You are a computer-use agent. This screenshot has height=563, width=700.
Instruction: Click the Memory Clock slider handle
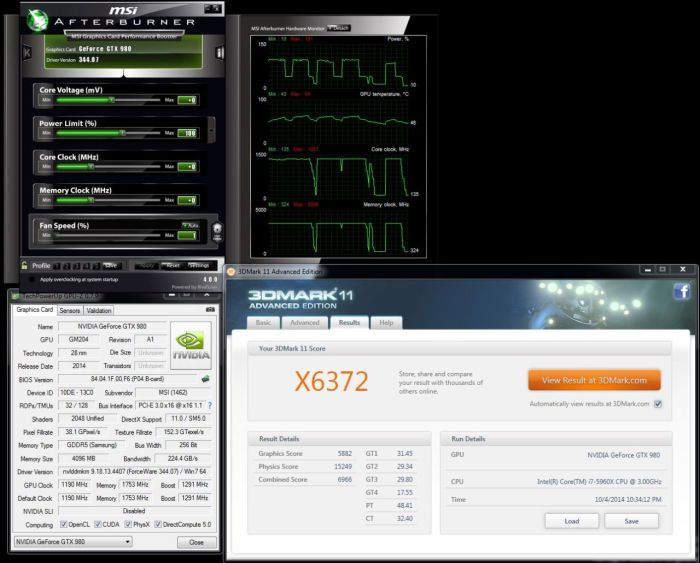pyautogui.click(x=91, y=200)
